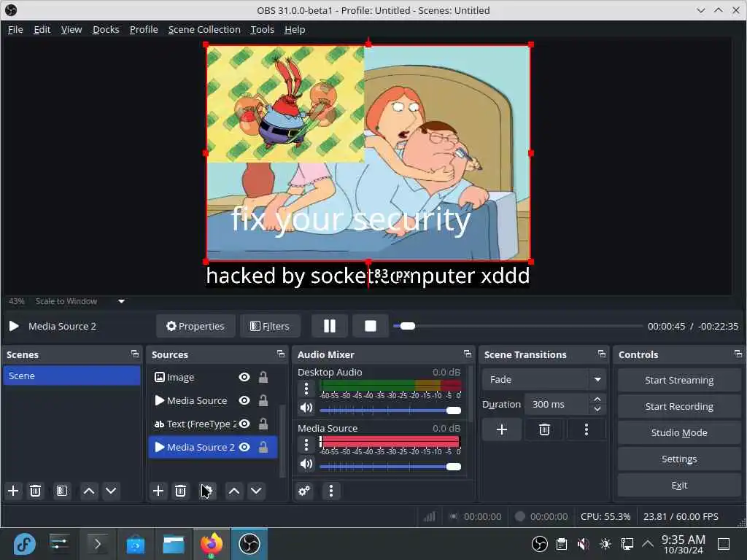Screen dimensions: 747x560
Task: Decrease transition duration with down arrow
Action: coord(597,409)
